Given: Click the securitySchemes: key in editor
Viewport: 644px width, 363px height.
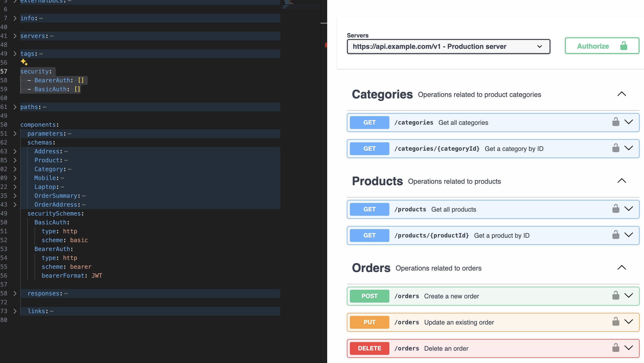Looking at the screenshot, I should click(56, 213).
